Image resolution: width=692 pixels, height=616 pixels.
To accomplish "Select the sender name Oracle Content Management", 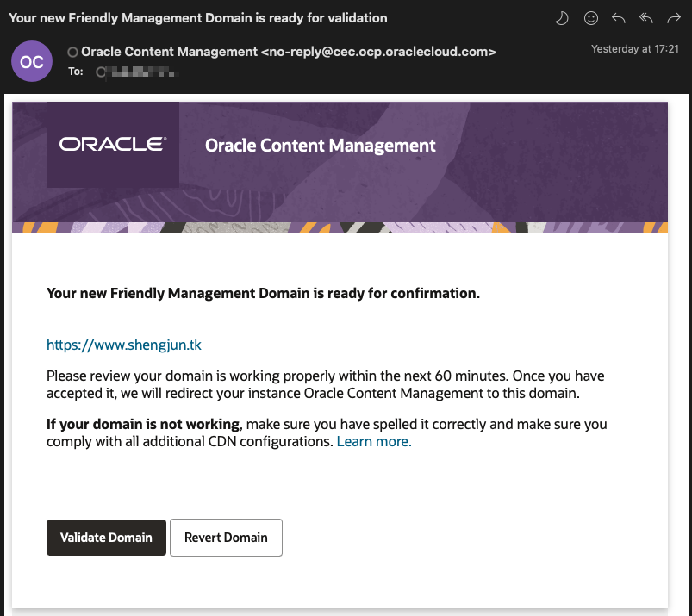I will [170, 52].
